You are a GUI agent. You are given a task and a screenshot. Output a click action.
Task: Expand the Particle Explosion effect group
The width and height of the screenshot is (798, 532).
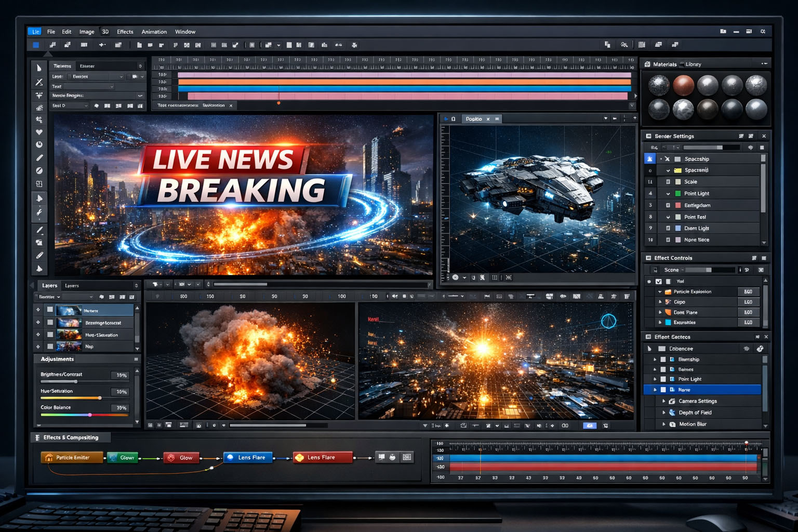tap(660, 292)
